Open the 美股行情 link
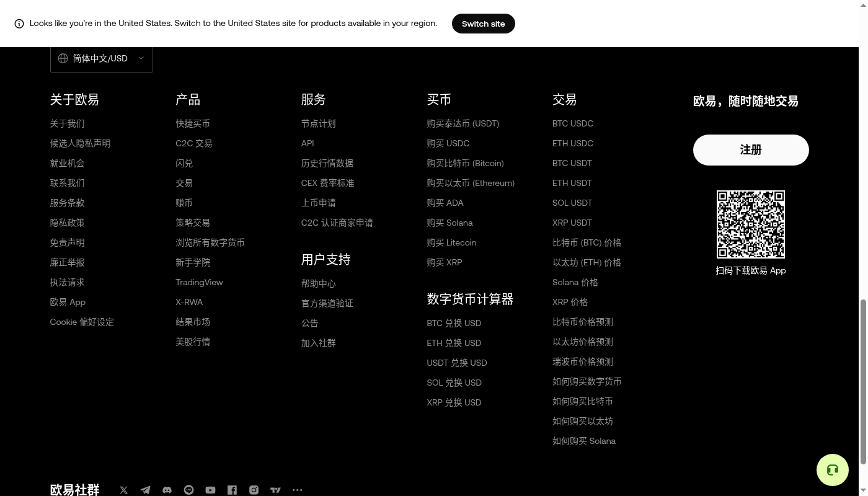The height and width of the screenshot is (496, 868). coord(193,342)
